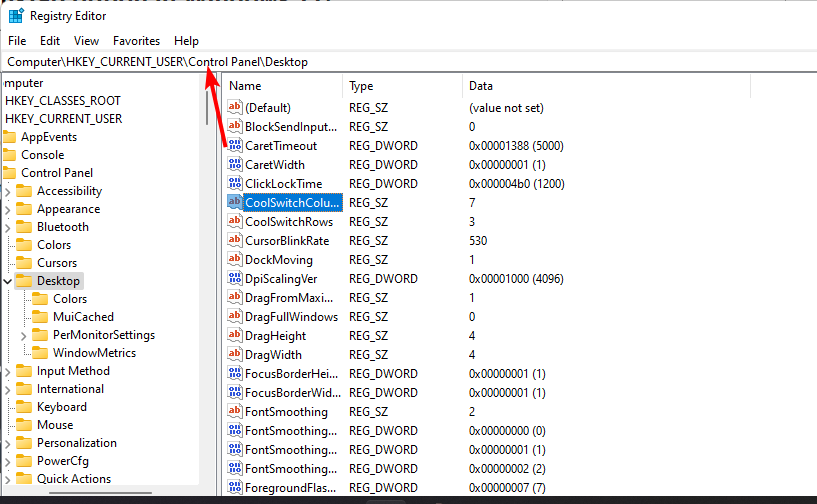Select the FocusBorderWid... DWORD icon

point(235,392)
